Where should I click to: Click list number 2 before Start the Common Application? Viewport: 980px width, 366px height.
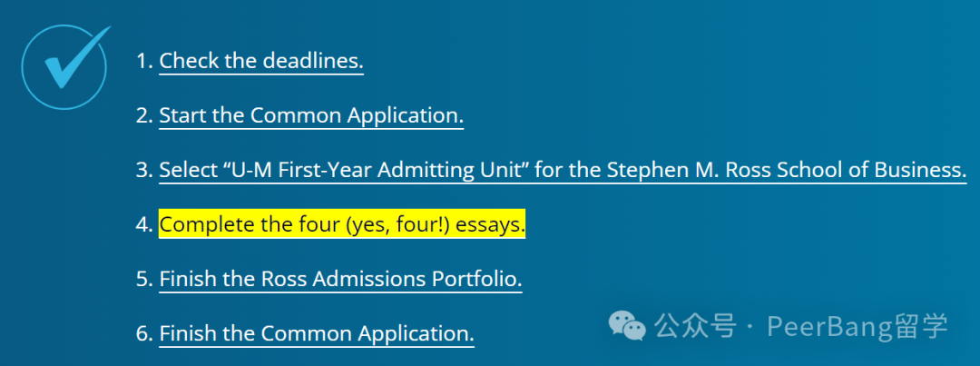click(x=143, y=115)
